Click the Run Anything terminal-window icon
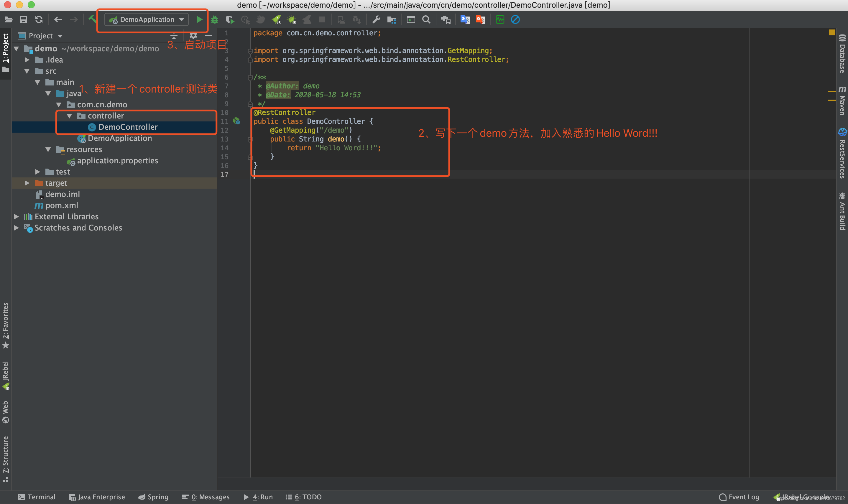The image size is (848, 504). point(411,20)
